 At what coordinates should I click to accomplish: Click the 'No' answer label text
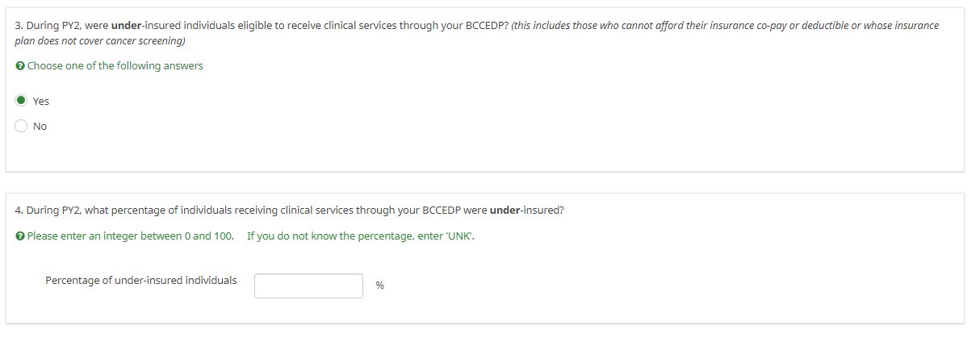tap(40, 127)
